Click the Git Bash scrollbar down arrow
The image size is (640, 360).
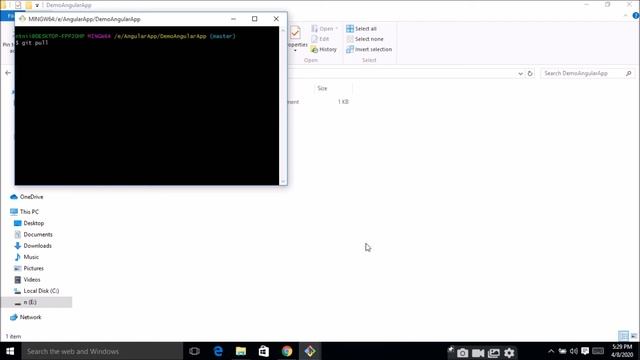283,182
